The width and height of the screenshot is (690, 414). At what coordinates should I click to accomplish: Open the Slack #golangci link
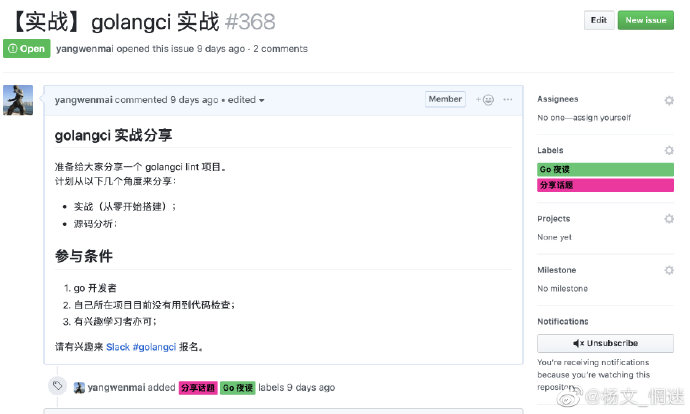click(x=141, y=347)
